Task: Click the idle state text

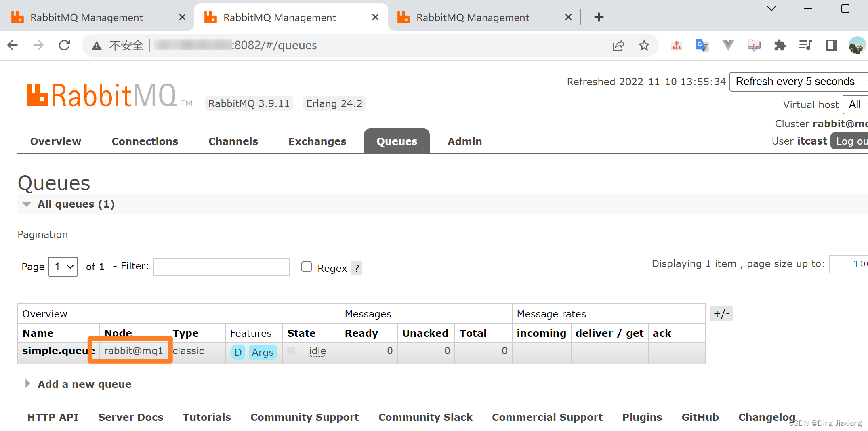Action: point(317,351)
